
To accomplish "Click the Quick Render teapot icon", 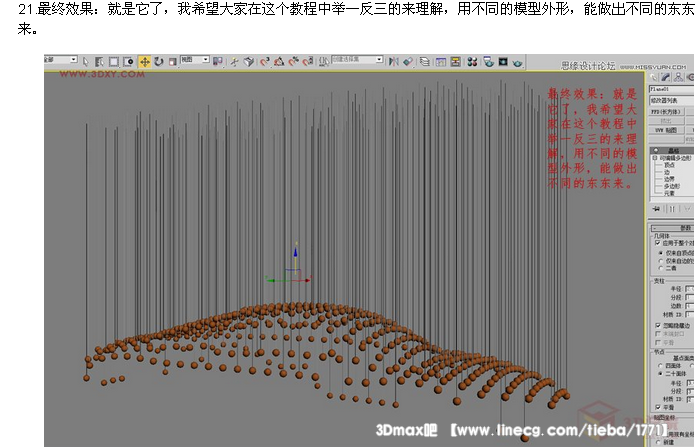I will pyautogui.click(x=517, y=62).
